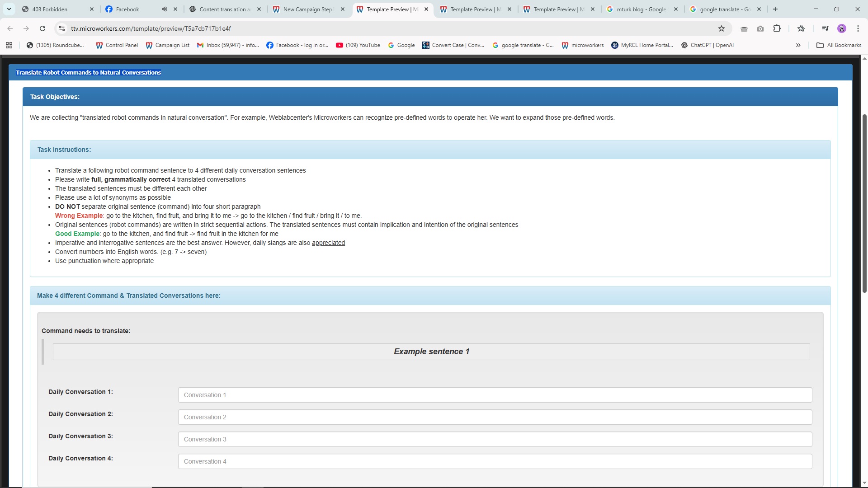Open the All Bookmarks folder
Image resolution: width=868 pixels, height=488 pixels.
tap(839, 45)
